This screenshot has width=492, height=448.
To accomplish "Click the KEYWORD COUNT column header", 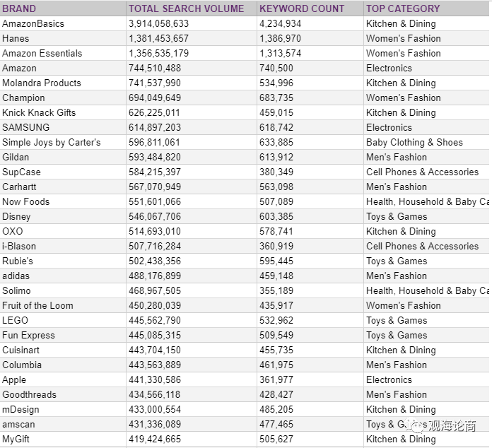I will click(x=310, y=8).
